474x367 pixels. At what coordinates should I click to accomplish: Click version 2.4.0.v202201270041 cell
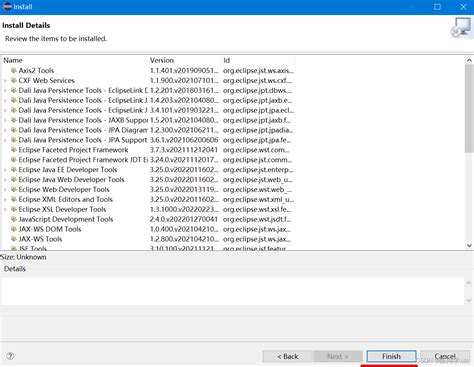pyautogui.click(x=184, y=219)
